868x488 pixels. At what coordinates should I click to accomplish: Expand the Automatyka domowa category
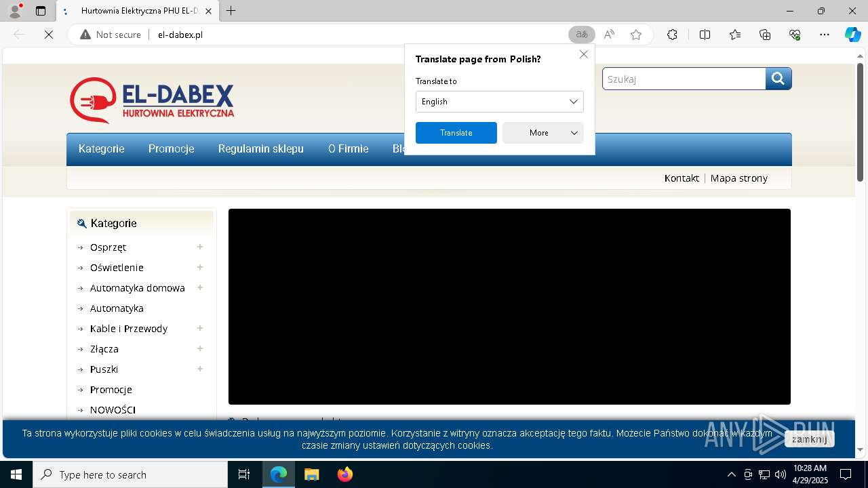pos(200,287)
